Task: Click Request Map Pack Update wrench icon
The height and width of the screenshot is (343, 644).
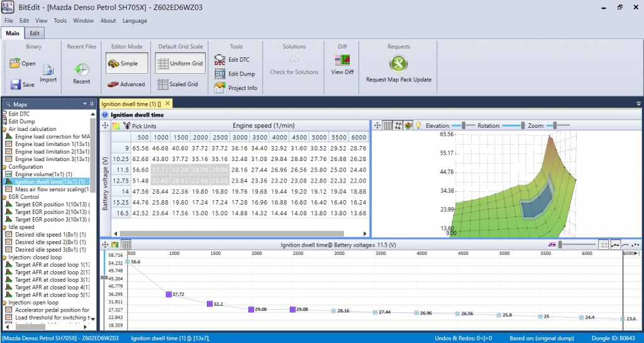Action: (x=398, y=64)
